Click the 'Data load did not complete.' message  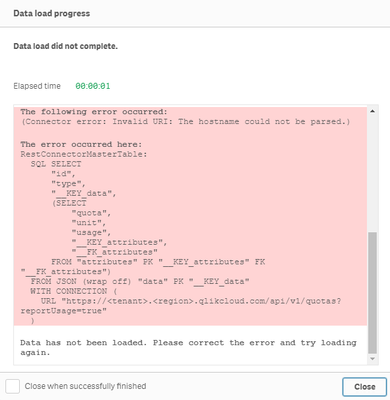[x=66, y=46]
